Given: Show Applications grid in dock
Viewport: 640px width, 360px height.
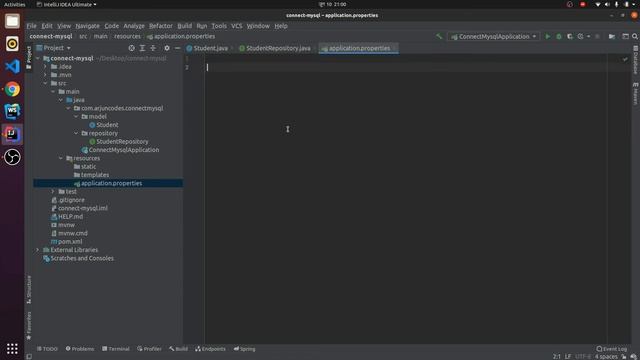Looking at the screenshot, I should tap(12, 348).
